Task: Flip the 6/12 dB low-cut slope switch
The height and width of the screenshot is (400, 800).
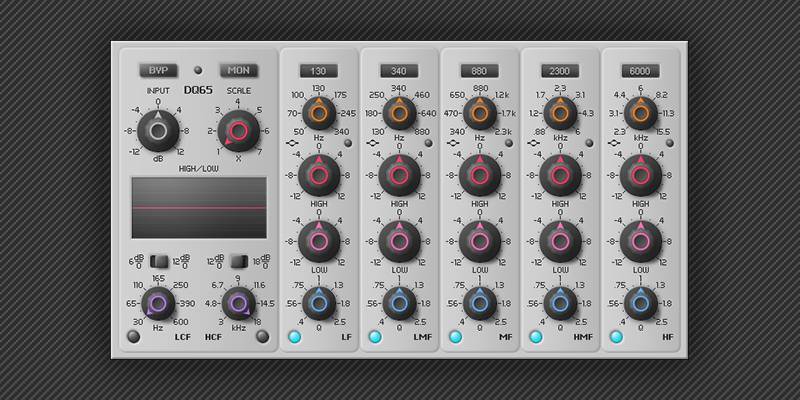Action: [x=159, y=262]
